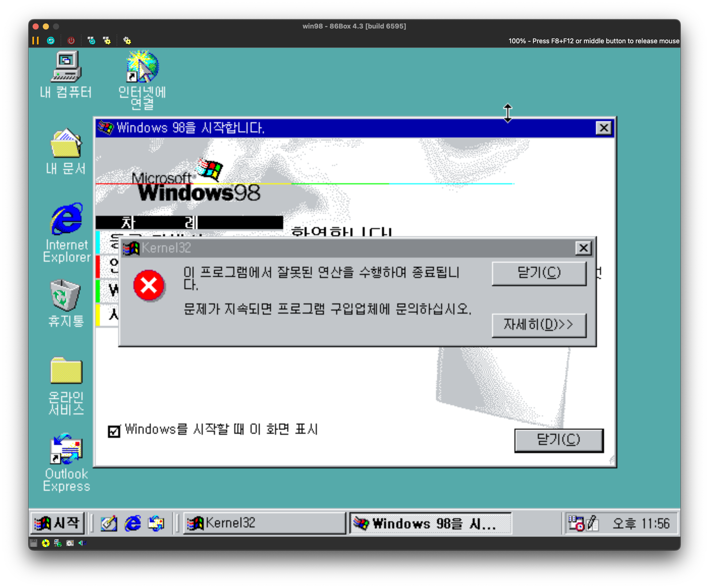Uncheck 'Windows를 시작할 때 이 화면 표시' checkbox
The width and height of the screenshot is (709, 588).
click(114, 431)
